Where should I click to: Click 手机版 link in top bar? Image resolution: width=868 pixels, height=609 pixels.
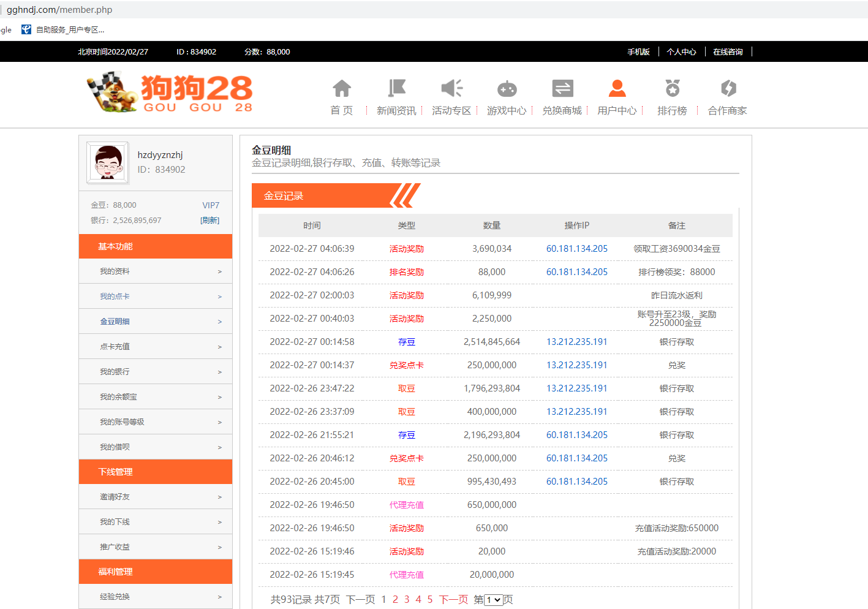pos(638,52)
